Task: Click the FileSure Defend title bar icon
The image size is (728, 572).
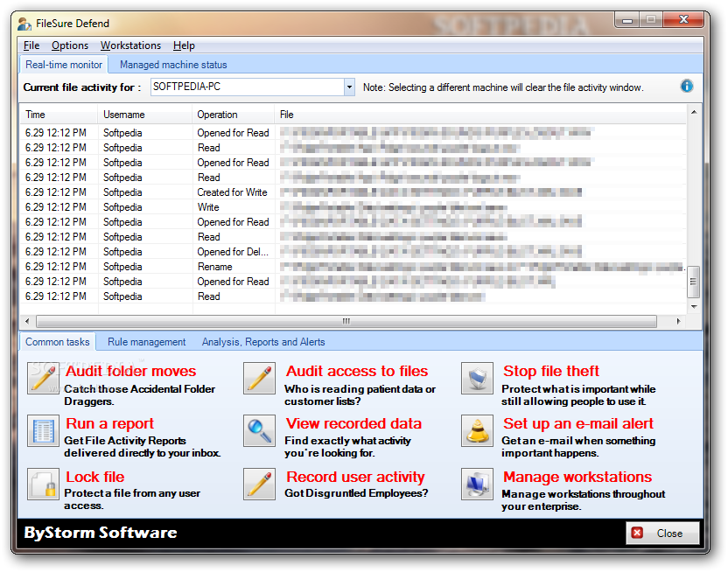Action: 24,24
